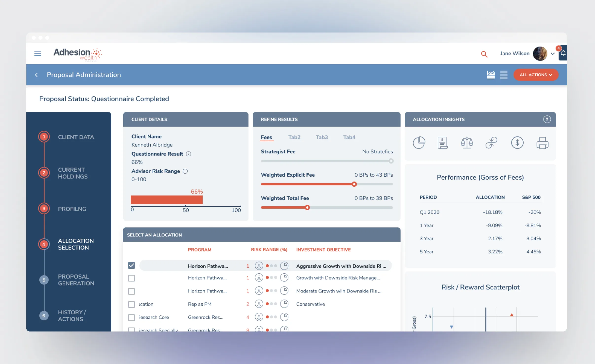Click the Weighted Explicit Fee slider handle
The height and width of the screenshot is (364, 595).
[354, 184]
